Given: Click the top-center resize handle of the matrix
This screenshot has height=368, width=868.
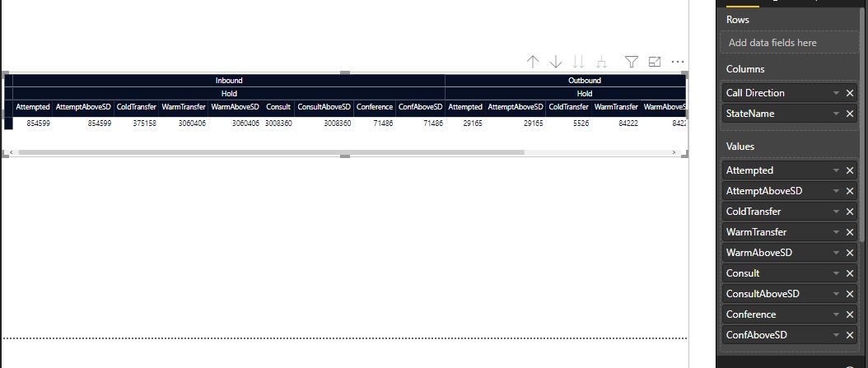Looking at the screenshot, I should [x=345, y=73].
